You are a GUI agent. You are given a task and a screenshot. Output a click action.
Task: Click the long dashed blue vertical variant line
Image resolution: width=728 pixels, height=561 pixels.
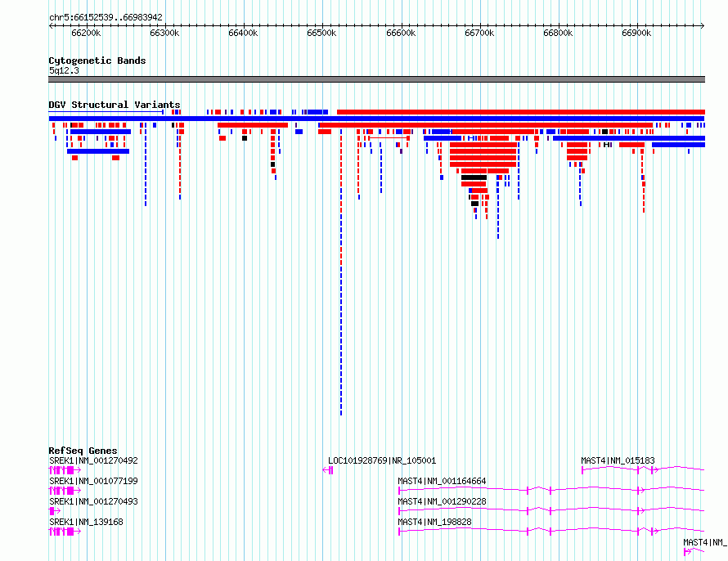341,274
